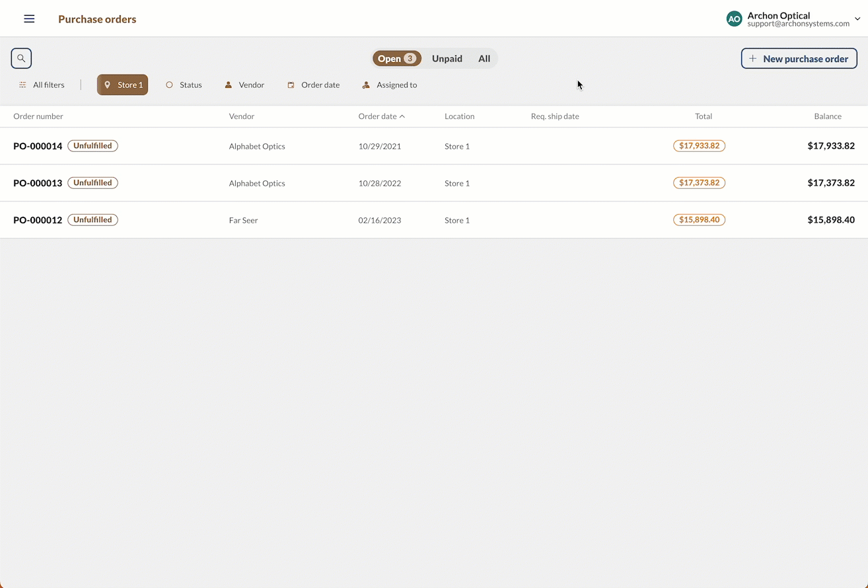Click the AO account avatar
The height and width of the screenshot is (588, 868).
[734, 19]
